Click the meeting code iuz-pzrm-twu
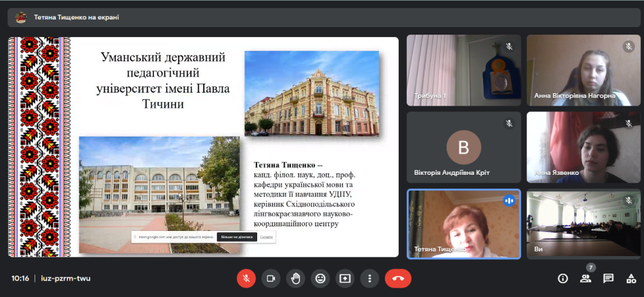This screenshot has width=644, height=297. tap(65, 278)
